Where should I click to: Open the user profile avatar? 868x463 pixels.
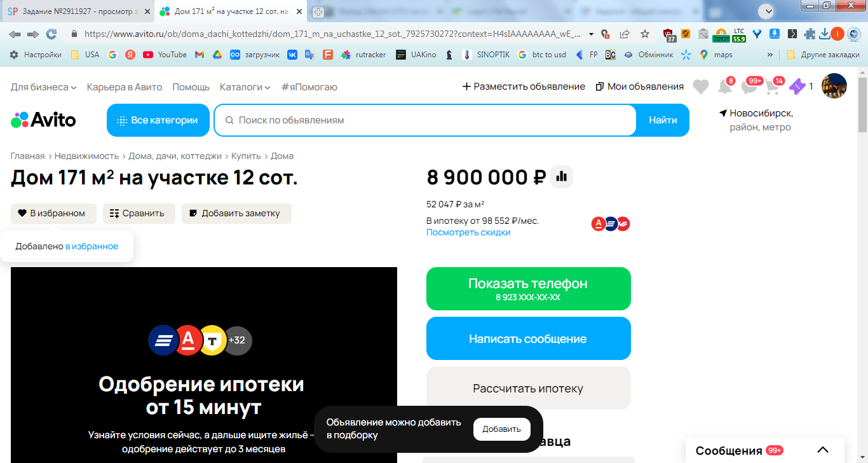(x=834, y=86)
